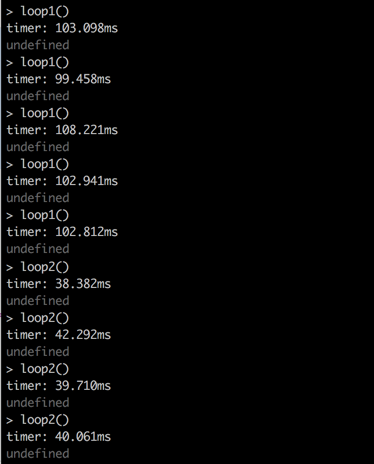Image resolution: width=374 pixels, height=464 pixels.
Task: Click the timer output 102.812ms
Action: click(62, 232)
